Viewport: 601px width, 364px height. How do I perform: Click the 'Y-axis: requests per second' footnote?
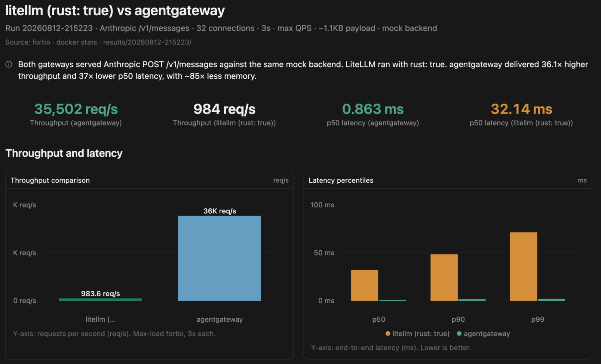click(114, 334)
